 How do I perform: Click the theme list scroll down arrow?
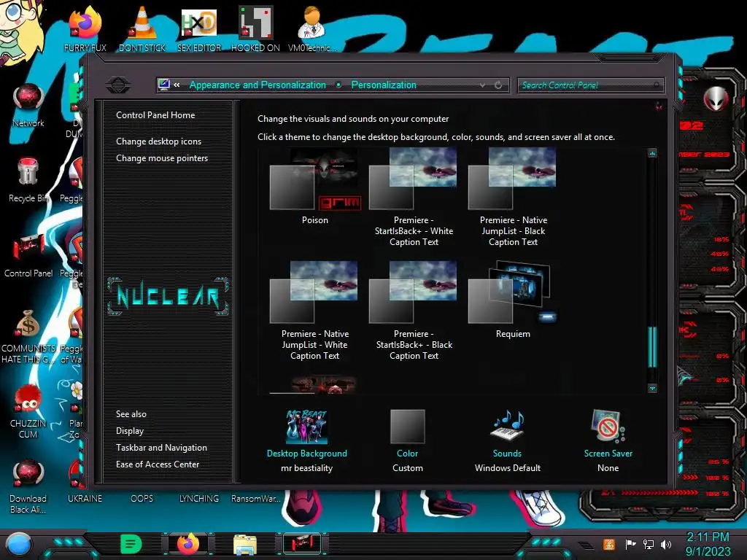tap(652, 388)
